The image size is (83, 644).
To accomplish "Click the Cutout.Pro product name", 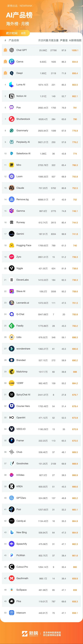I will (22, 567).
